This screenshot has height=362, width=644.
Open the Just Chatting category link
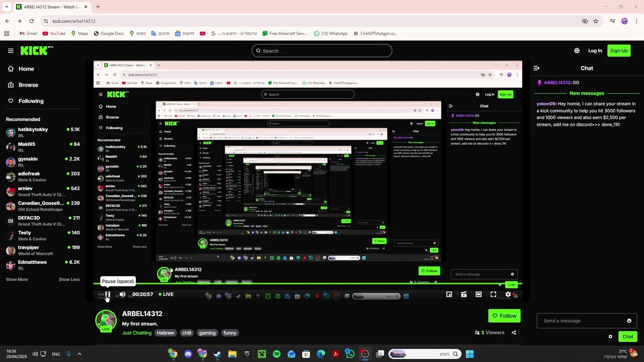136,333
